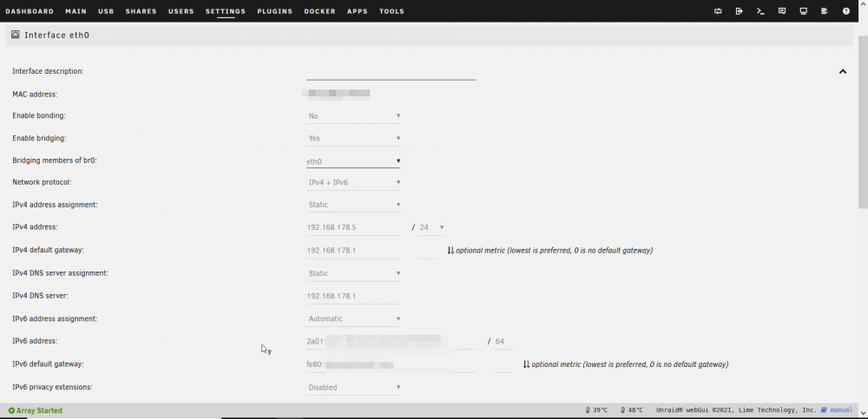Click the MAC address: label
Screen dimensions: 868x419
click(35, 94)
